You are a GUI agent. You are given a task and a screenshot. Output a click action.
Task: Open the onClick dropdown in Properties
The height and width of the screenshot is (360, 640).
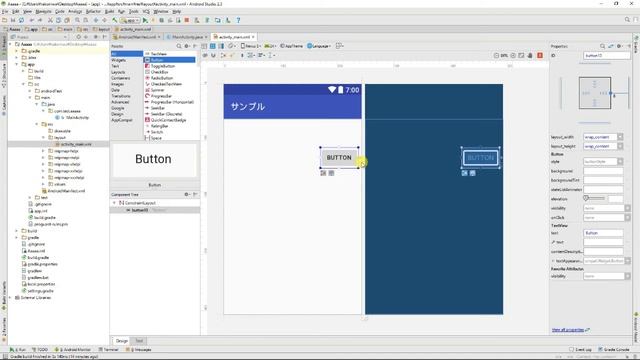click(x=627, y=217)
